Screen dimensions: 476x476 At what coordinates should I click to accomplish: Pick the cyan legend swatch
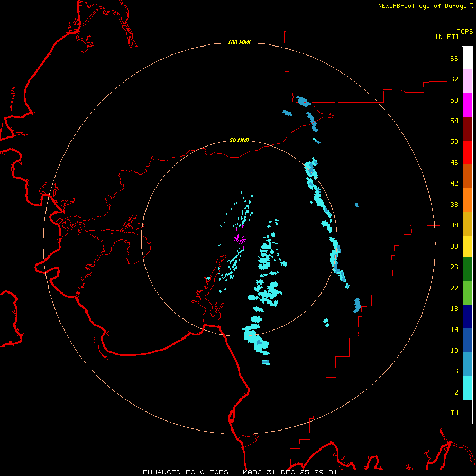point(467,388)
